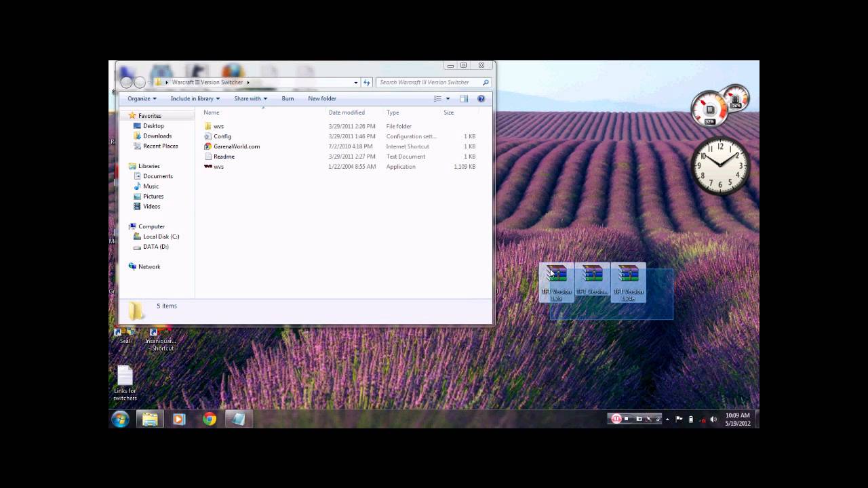Select the Config settings file
The height and width of the screenshot is (488, 868).
pyautogui.click(x=222, y=136)
